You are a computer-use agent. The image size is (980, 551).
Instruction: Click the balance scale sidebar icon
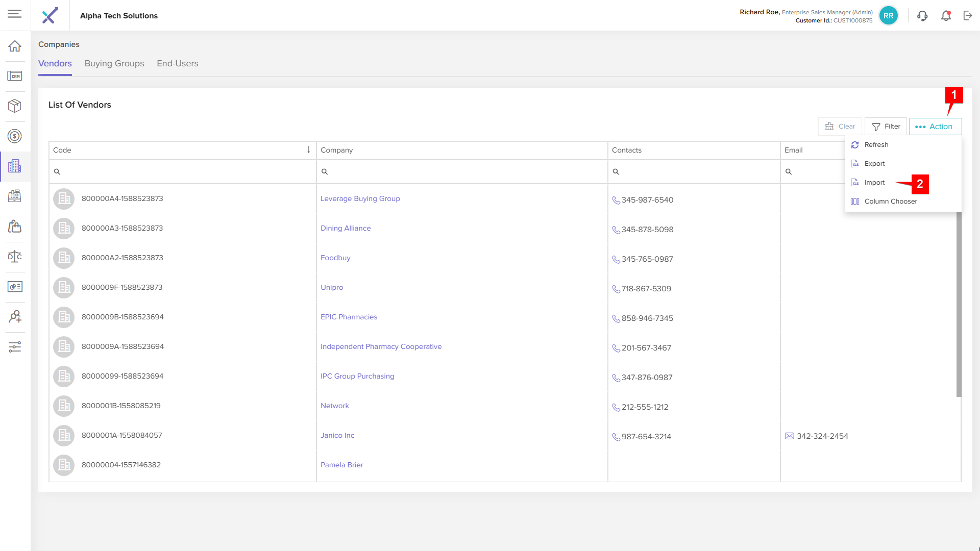tap(15, 256)
